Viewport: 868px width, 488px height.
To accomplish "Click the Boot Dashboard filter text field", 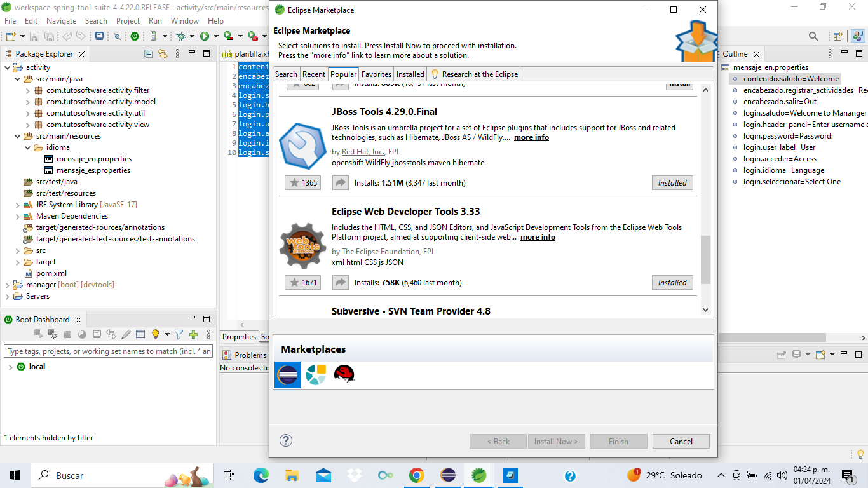I will tap(109, 351).
